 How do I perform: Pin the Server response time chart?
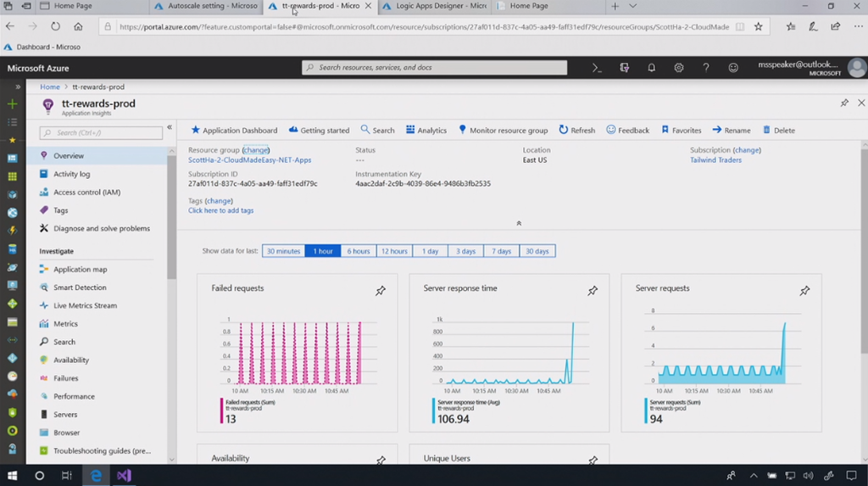tap(593, 291)
